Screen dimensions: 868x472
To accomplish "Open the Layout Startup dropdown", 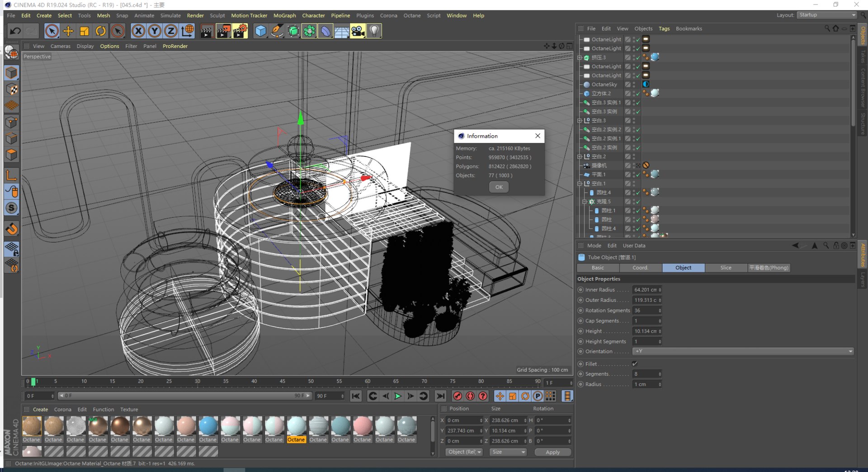I will coord(826,15).
